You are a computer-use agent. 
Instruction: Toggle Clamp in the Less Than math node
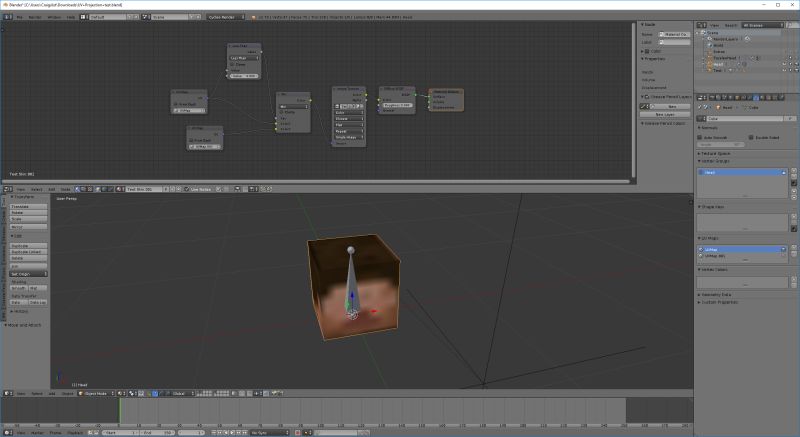[232, 64]
